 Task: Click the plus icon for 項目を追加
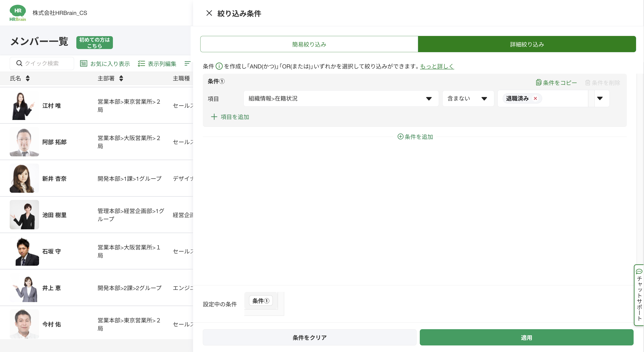214,117
